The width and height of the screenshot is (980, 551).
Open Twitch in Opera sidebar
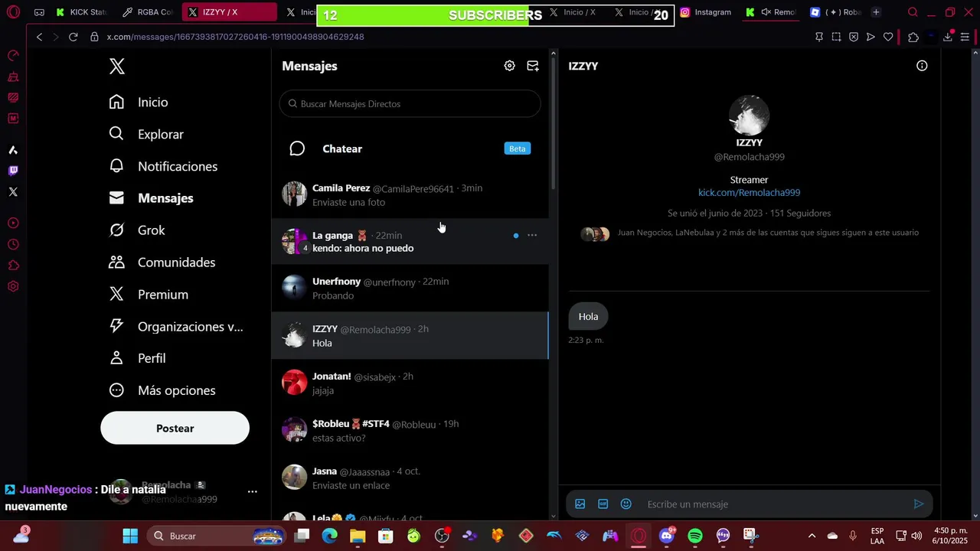tap(13, 171)
